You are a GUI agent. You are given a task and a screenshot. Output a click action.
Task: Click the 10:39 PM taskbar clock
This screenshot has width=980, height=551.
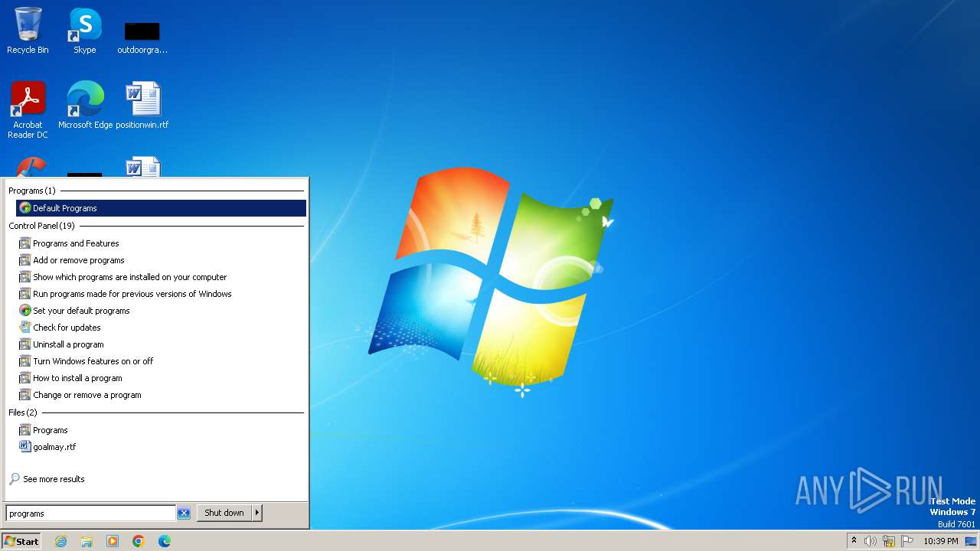[941, 541]
